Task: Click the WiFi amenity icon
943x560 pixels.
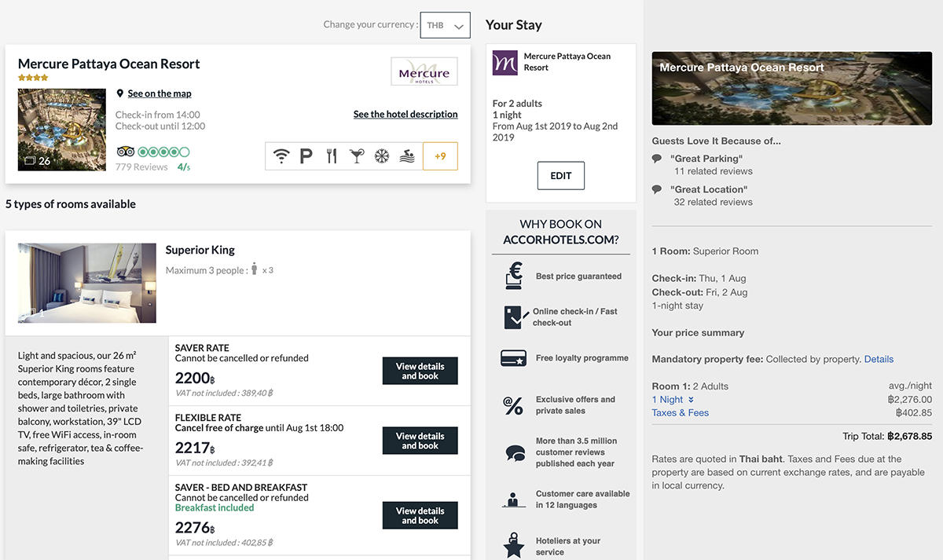Action: [x=281, y=156]
